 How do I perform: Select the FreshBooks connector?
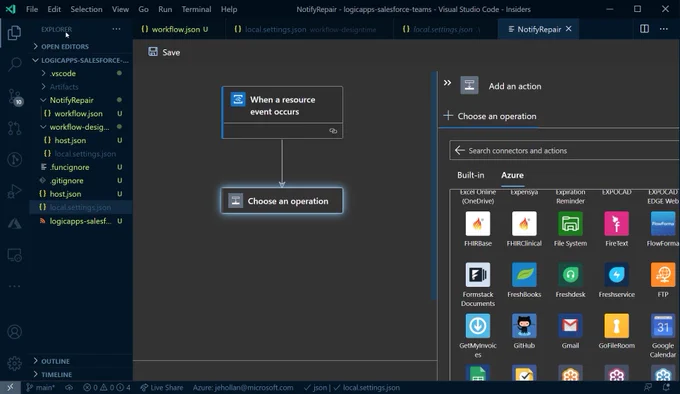524,280
